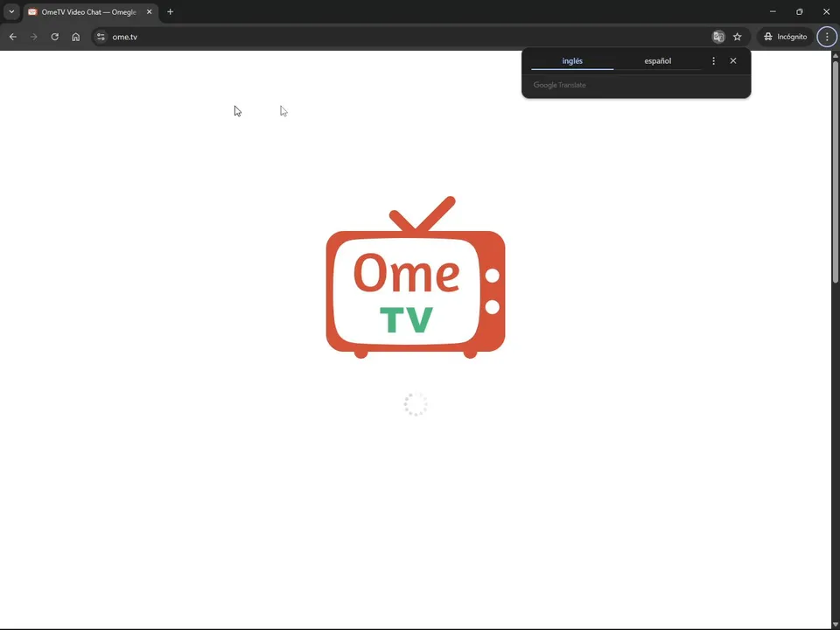Open translate popup options menu
The width and height of the screenshot is (840, 630).
[x=713, y=61]
